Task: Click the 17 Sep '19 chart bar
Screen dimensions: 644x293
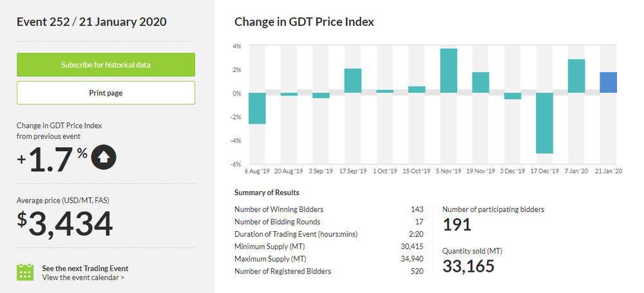Action: [353, 80]
